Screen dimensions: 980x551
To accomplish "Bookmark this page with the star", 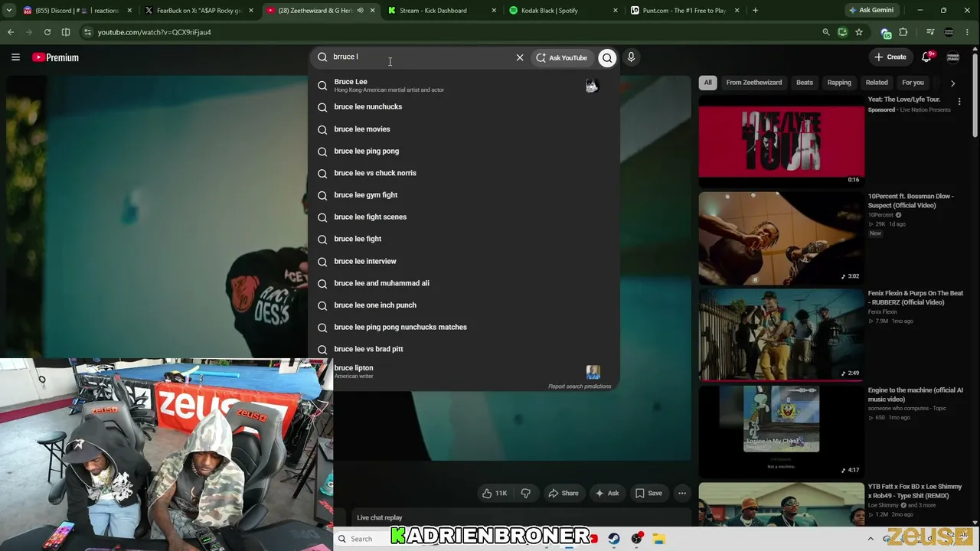I will point(859,32).
